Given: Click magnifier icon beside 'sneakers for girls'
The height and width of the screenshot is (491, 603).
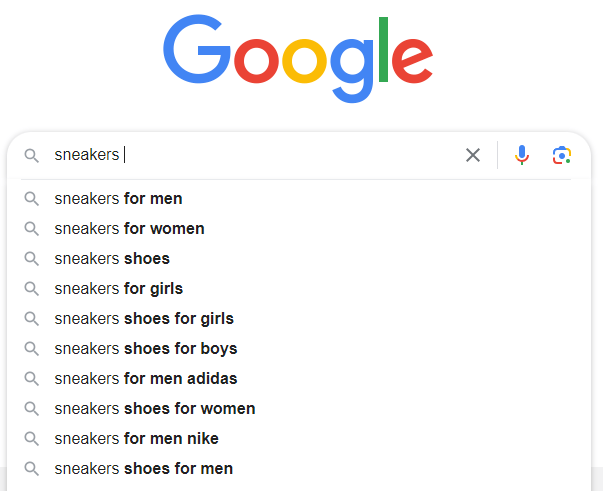Looking at the screenshot, I should pyautogui.click(x=32, y=288).
